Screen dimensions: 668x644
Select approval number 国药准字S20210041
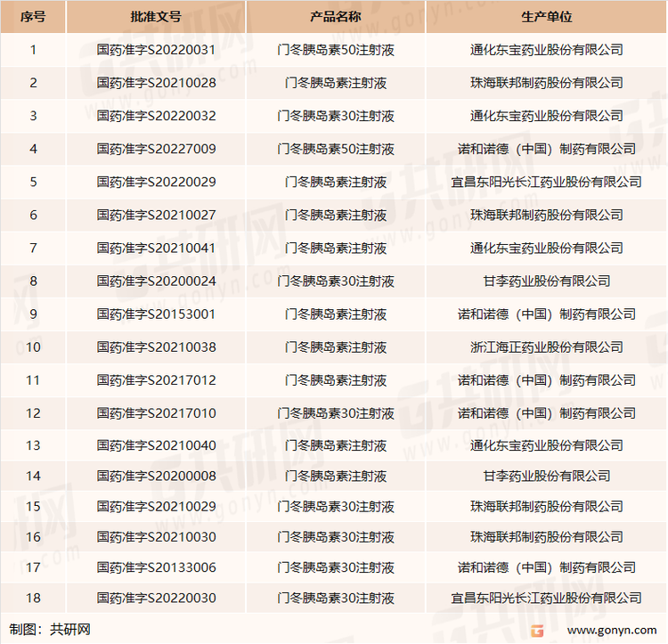click(x=156, y=248)
